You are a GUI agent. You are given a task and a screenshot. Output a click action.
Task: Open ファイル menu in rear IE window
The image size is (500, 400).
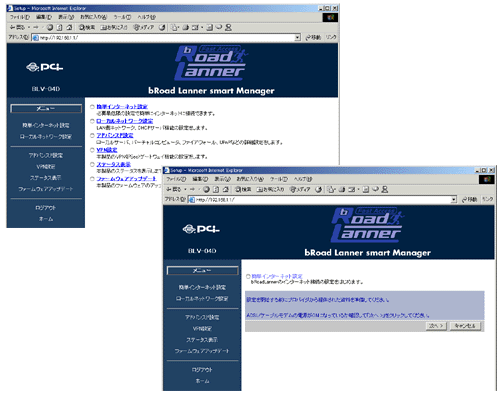(20, 17)
